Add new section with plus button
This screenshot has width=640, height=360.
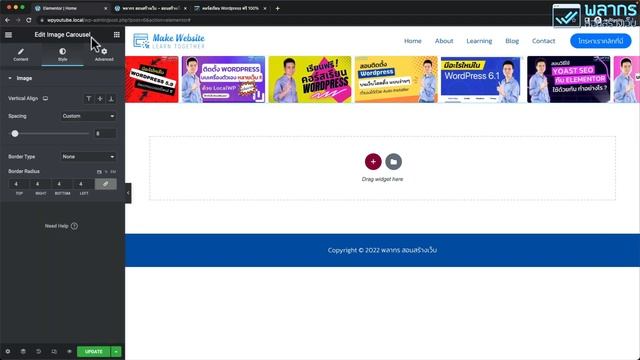(x=373, y=162)
